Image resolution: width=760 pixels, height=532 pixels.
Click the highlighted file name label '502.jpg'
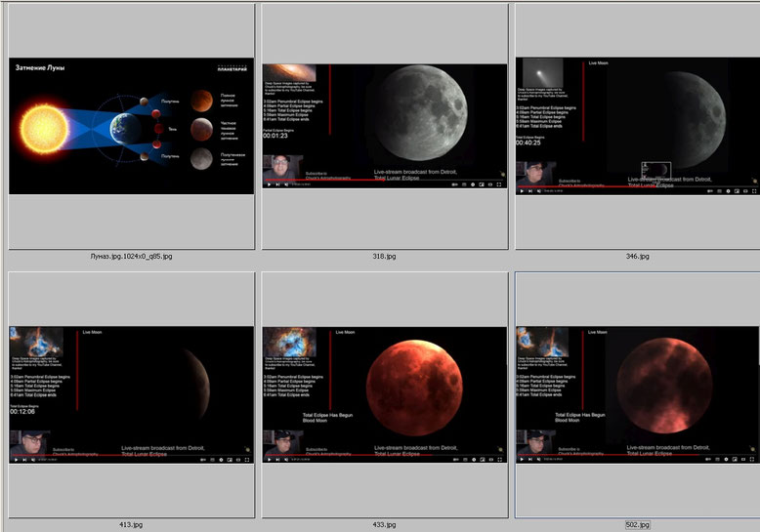pos(637,525)
